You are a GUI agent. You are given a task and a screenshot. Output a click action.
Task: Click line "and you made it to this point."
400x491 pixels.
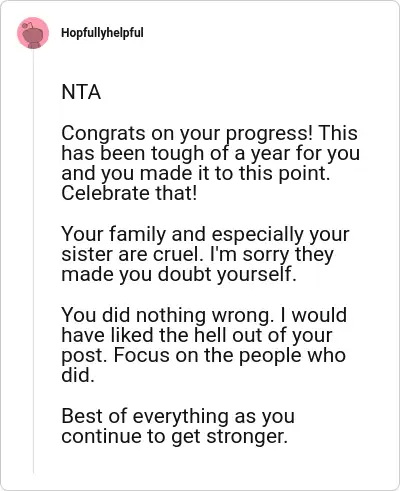coord(196,173)
